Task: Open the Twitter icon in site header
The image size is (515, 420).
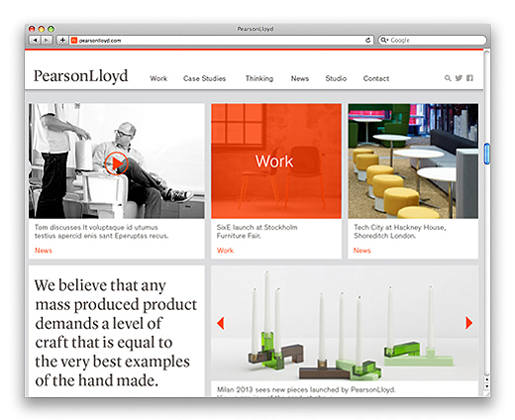Action: coord(459,78)
